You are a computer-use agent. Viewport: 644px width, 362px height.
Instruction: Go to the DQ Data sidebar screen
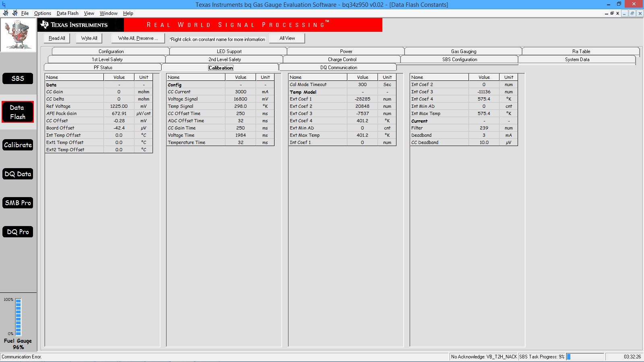(18, 174)
